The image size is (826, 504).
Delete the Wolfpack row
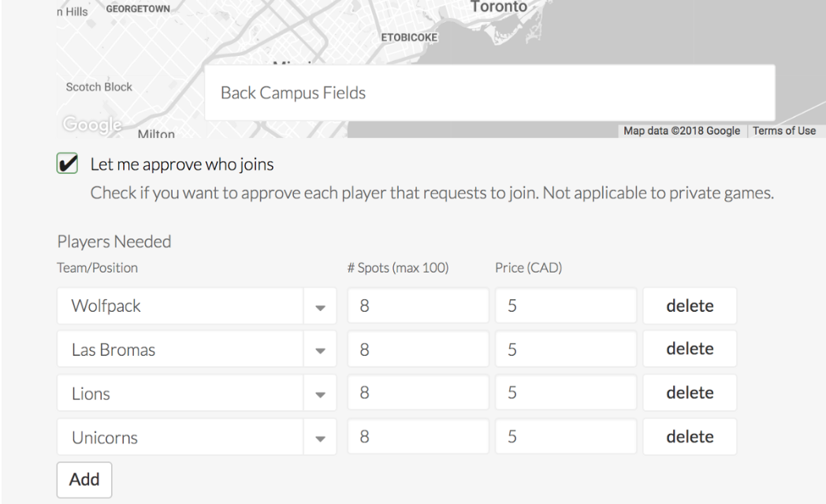click(x=690, y=306)
